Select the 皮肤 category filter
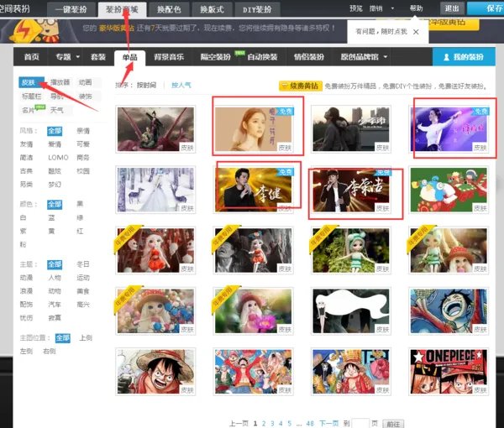The height and width of the screenshot is (428, 504). coord(29,83)
